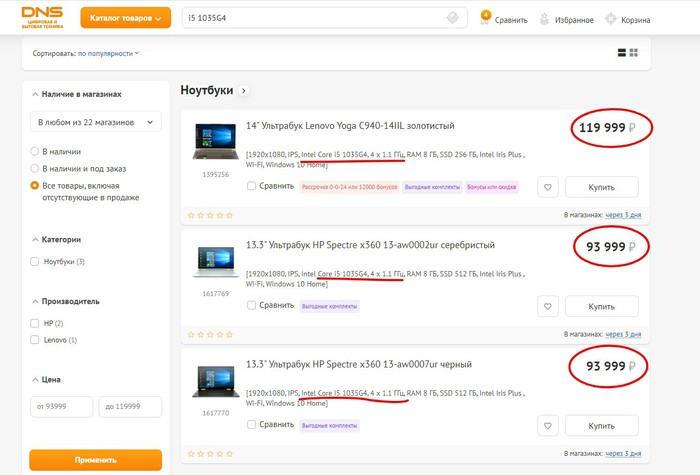This screenshot has height=475, width=700.
Task: Open the 'В любом из 22 магазинов' dropdown
Action: [95, 123]
